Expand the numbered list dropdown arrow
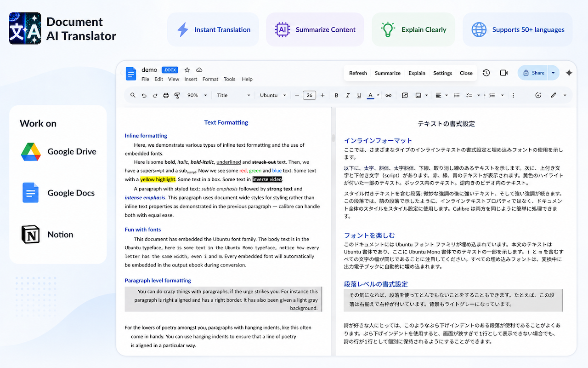 point(502,95)
